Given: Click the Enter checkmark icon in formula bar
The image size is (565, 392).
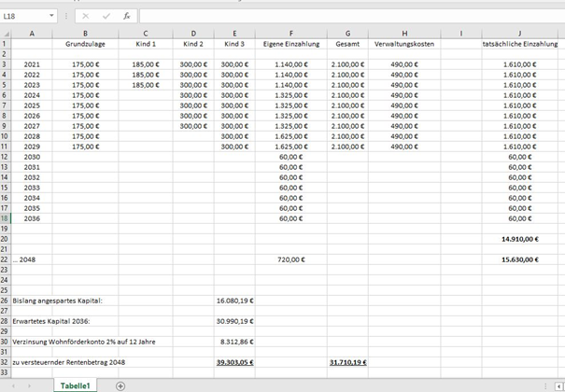Looking at the screenshot, I should [x=106, y=16].
